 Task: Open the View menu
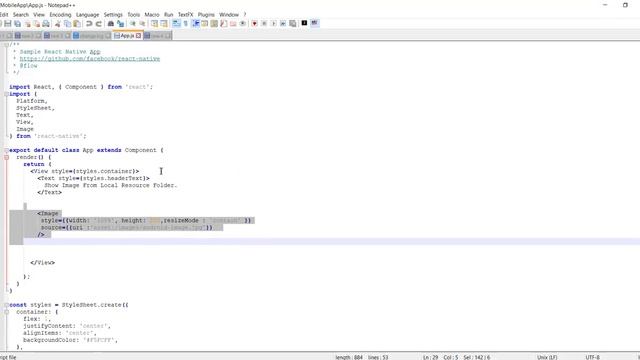pyautogui.click(x=39, y=14)
